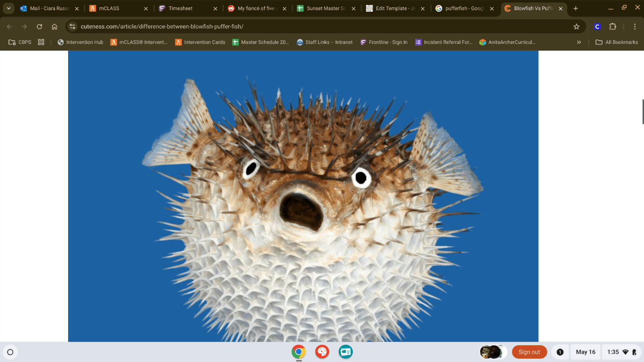Open the CBPS bookmarks folder
The width and height of the screenshot is (644, 362).
pyautogui.click(x=20, y=42)
